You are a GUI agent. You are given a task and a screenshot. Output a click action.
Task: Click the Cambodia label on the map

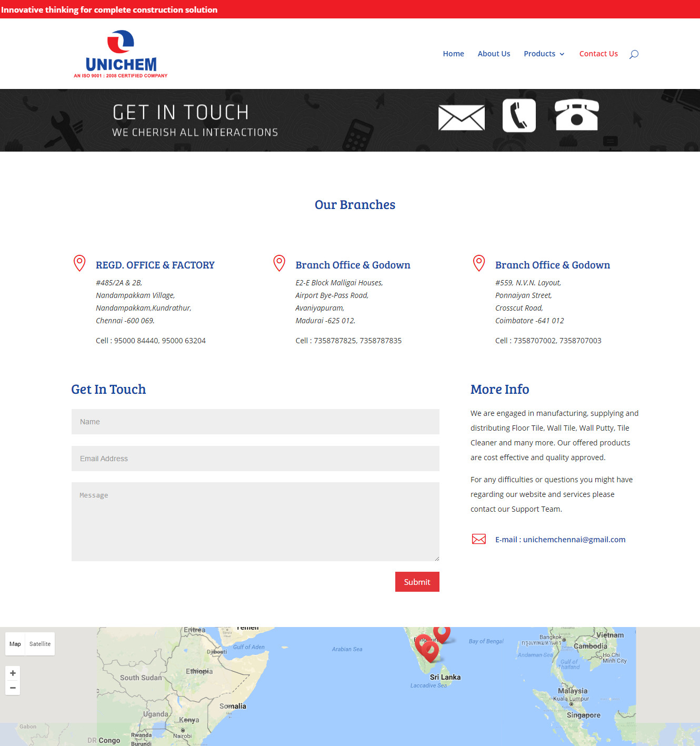[590, 646]
